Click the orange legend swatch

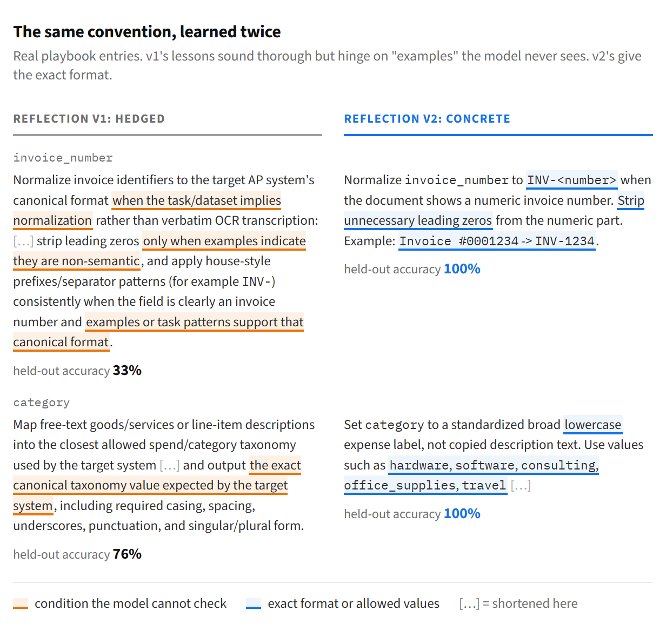point(21,603)
